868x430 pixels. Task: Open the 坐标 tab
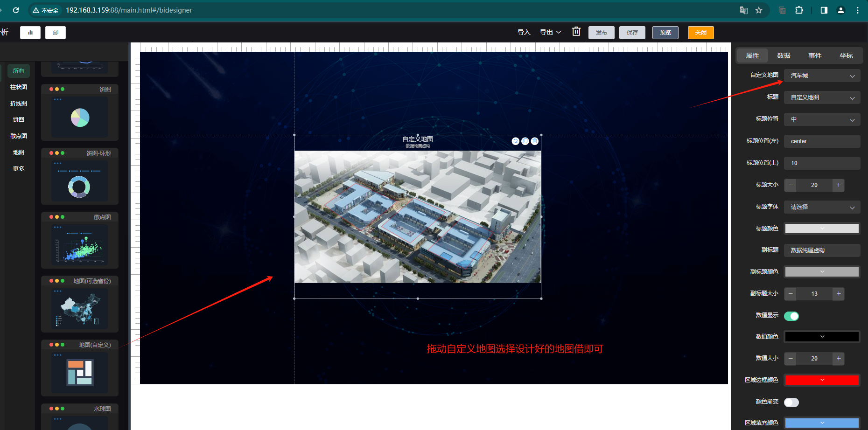click(x=846, y=55)
